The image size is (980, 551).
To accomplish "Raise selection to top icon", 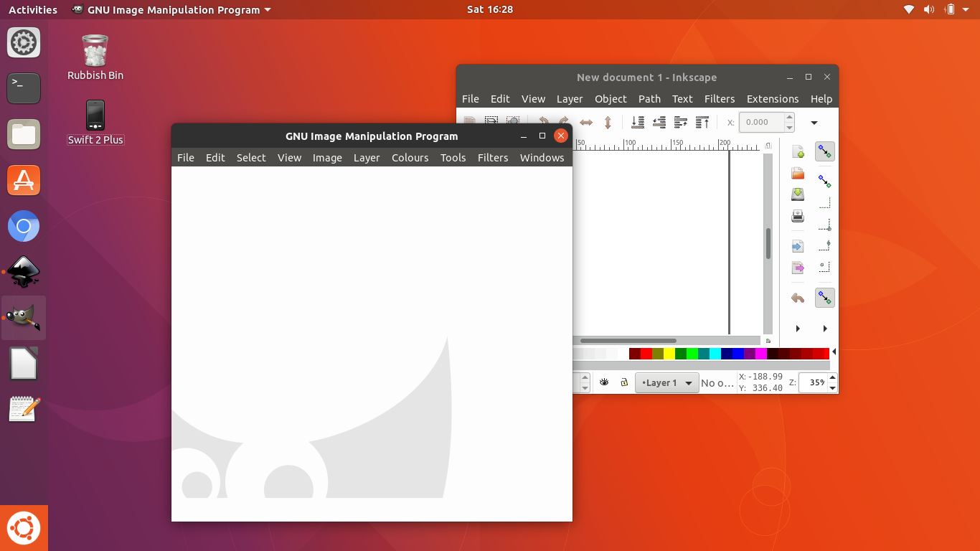I will tap(702, 123).
